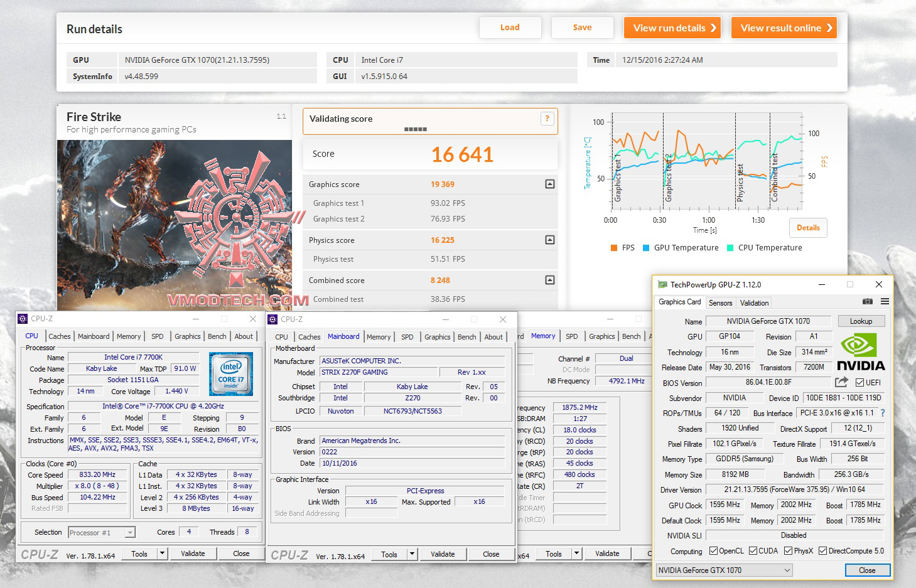Viewport: 916px width, 588px height.
Task: Click the "STRIX Z270F GAMING" model value
Action: (x=355, y=372)
